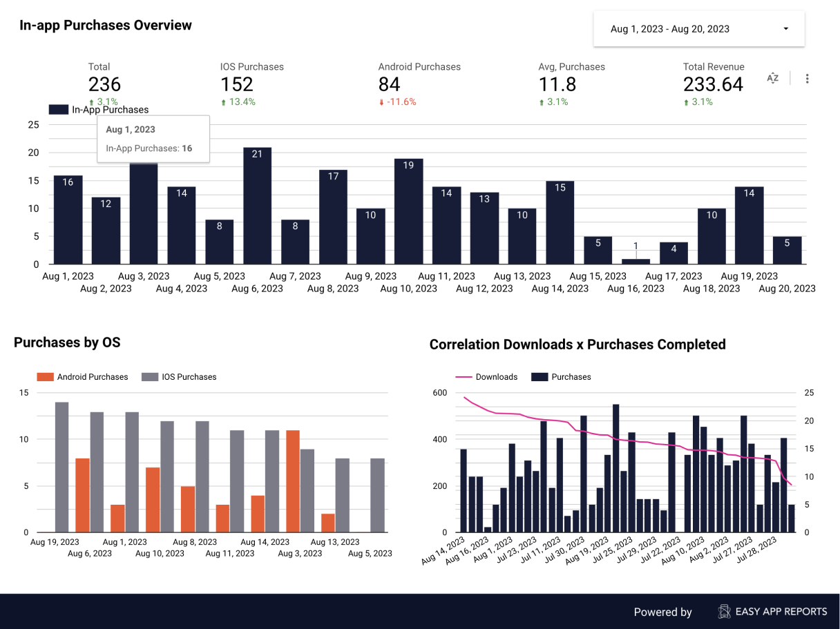Click the A-Z sort icon

pyautogui.click(x=773, y=79)
